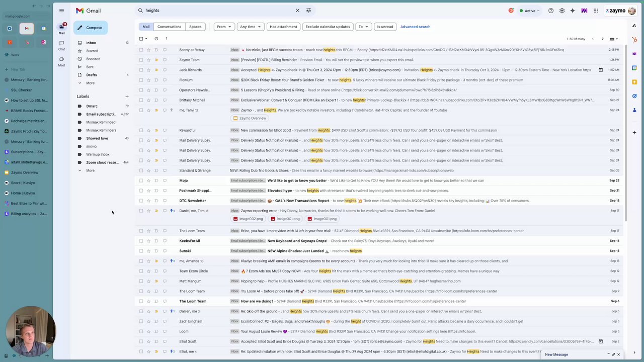Open the Gmail main menu hamburger icon
Screen dimensions: 644x362
pos(61,11)
